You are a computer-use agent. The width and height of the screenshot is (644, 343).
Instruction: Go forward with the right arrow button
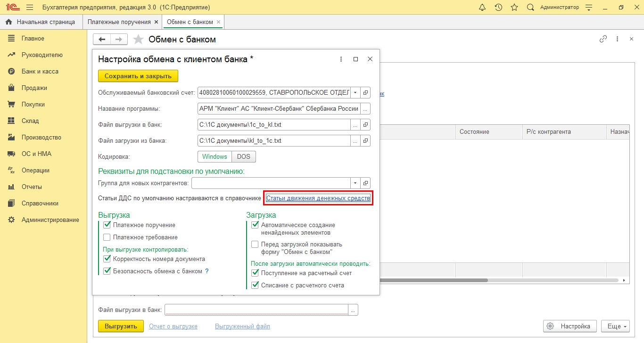[119, 40]
